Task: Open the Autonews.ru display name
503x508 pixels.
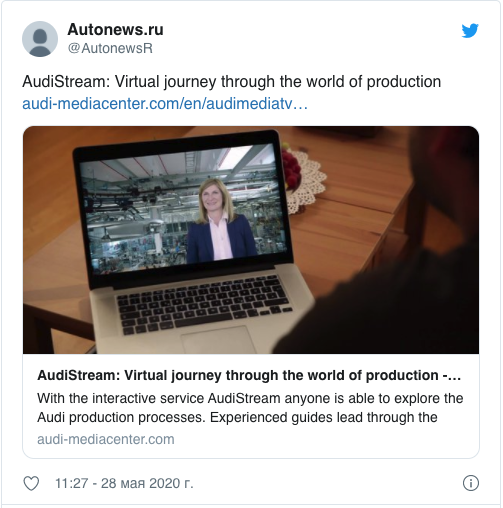Action: 115,30
